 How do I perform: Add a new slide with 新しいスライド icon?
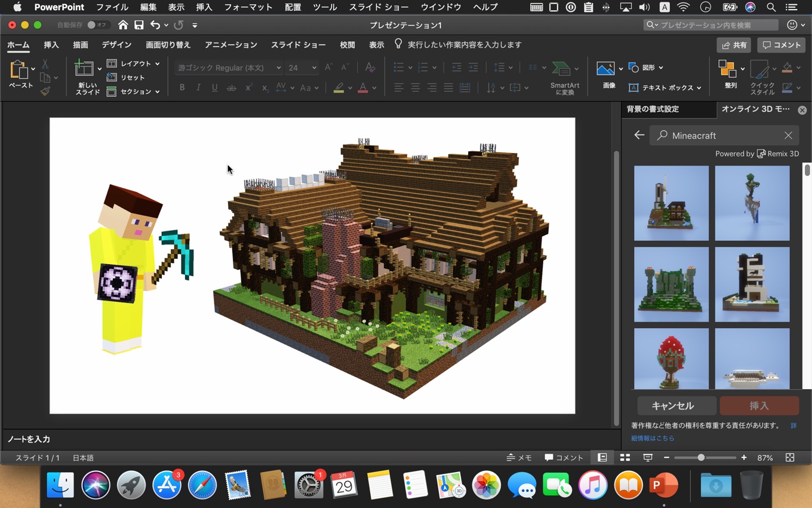[84, 68]
